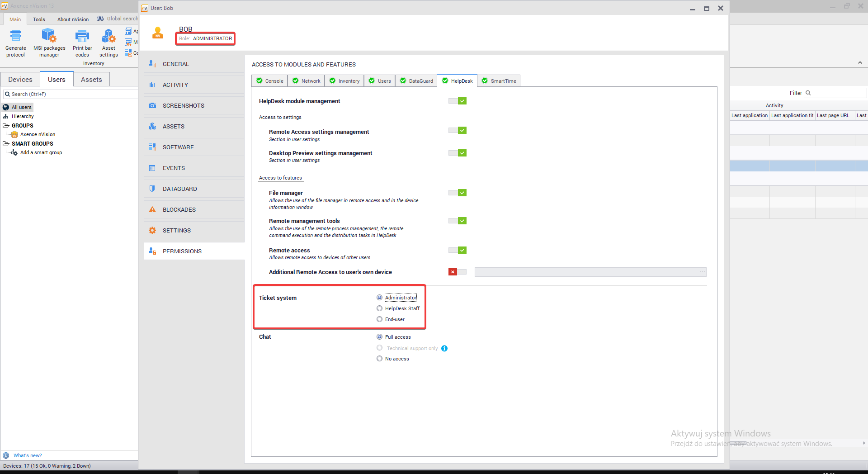The height and width of the screenshot is (474, 868).
Task: Click the Blockades warning icon
Action: point(152,209)
